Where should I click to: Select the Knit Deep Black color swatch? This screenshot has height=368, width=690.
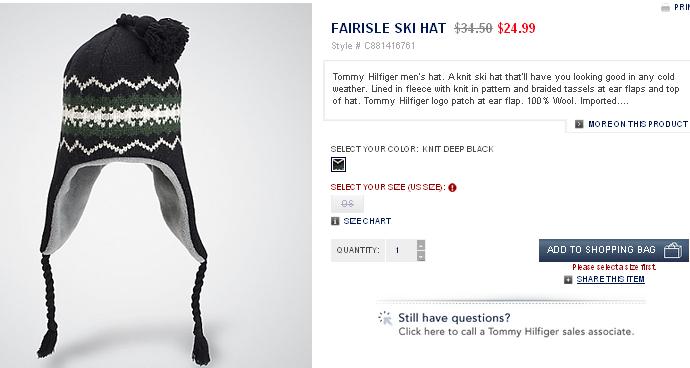pyautogui.click(x=338, y=165)
